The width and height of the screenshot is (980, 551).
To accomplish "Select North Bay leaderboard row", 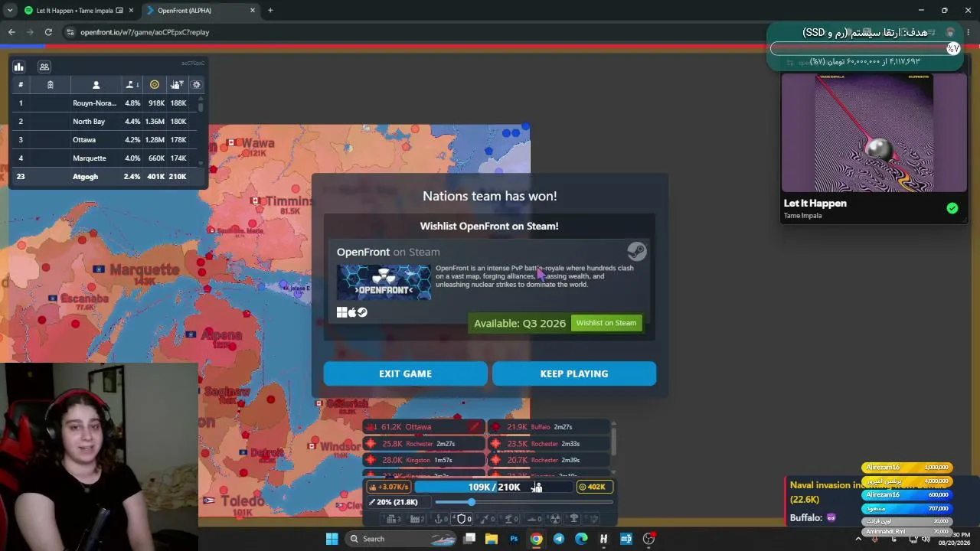I will (x=104, y=122).
